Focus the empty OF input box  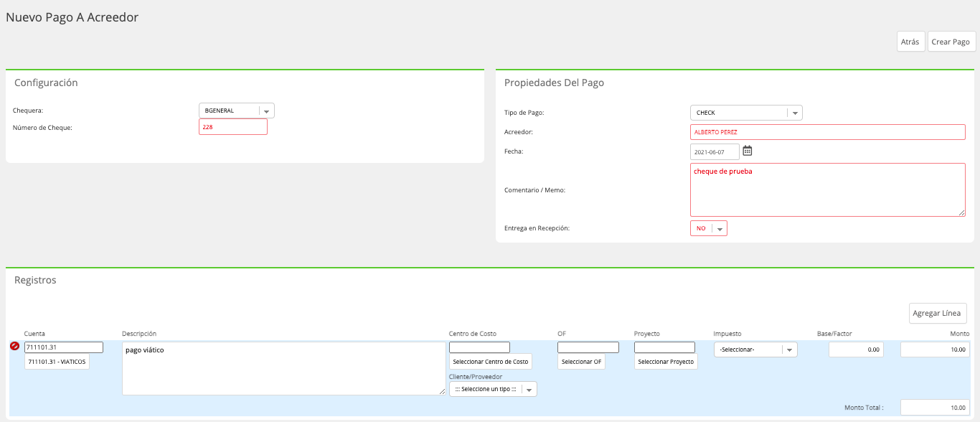588,347
